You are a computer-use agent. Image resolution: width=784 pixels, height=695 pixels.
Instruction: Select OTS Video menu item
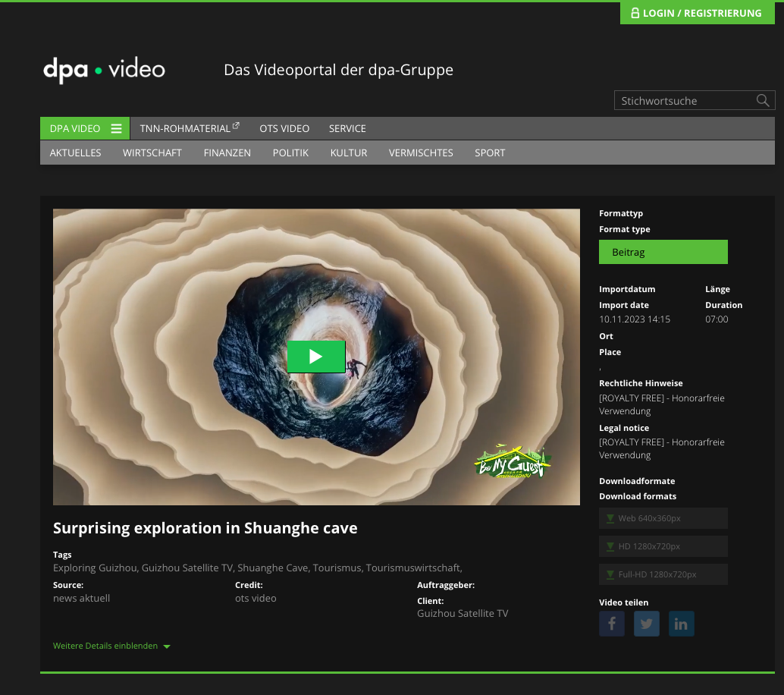(x=284, y=128)
